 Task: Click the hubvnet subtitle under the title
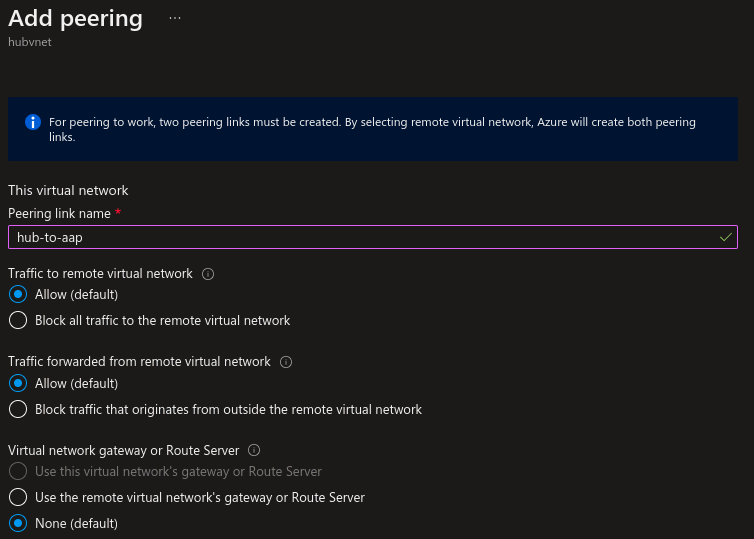(x=28, y=42)
